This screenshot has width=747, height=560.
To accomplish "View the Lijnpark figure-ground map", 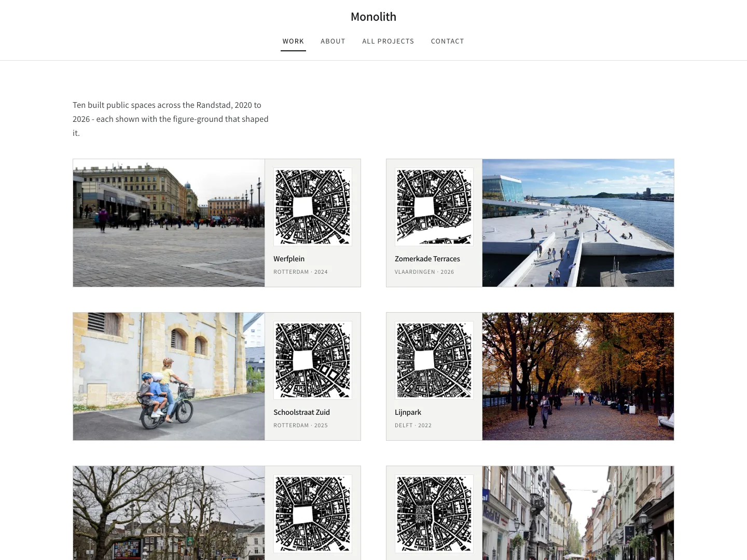I will click(434, 360).
